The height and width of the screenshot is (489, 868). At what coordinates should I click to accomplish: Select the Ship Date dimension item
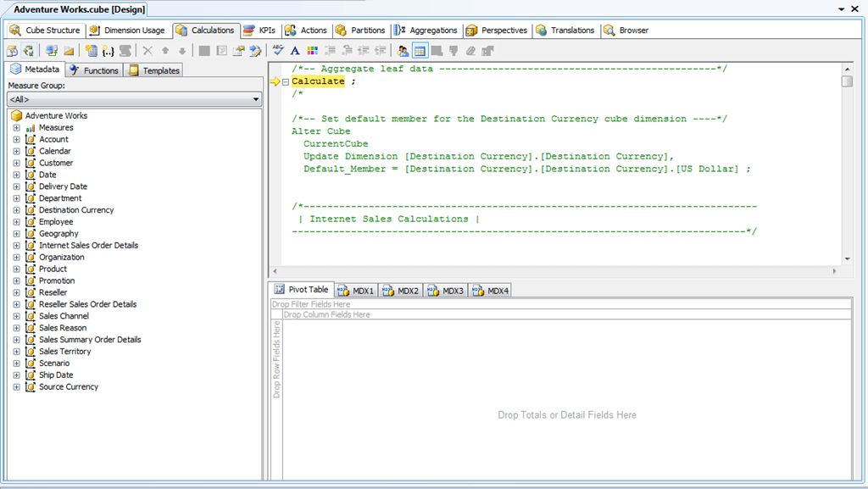tap(56, 375)
